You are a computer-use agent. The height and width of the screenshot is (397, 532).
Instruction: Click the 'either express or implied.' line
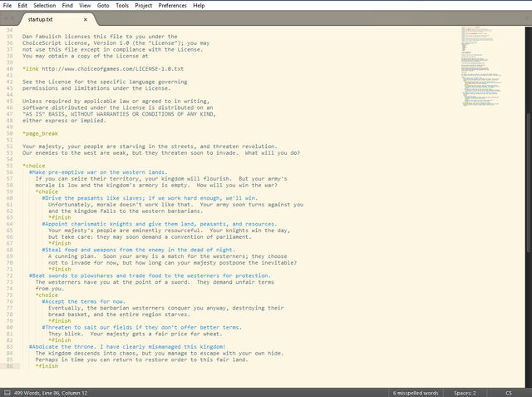click(x=64, y=121)
